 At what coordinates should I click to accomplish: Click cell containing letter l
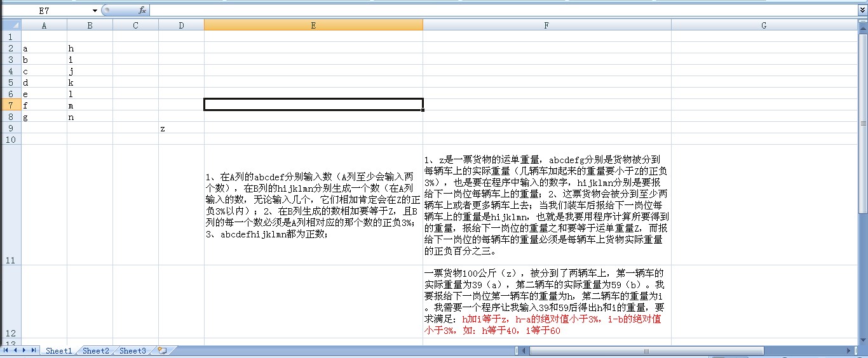90,94
